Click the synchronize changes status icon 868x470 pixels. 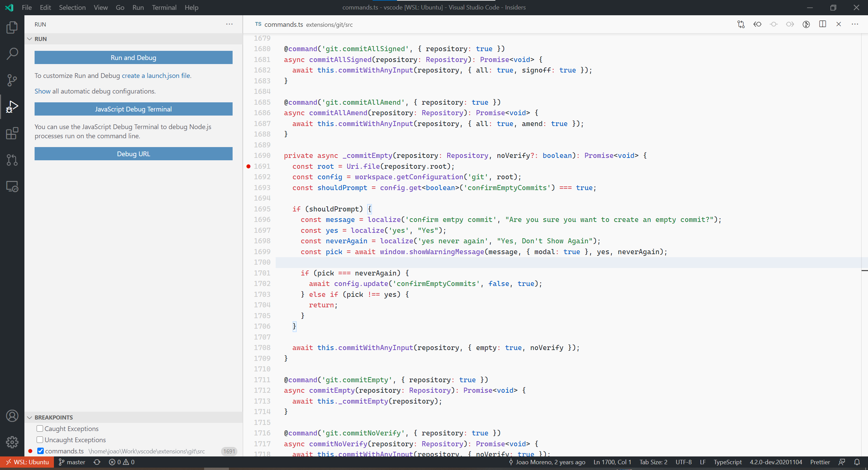click(x=97, y=462)
